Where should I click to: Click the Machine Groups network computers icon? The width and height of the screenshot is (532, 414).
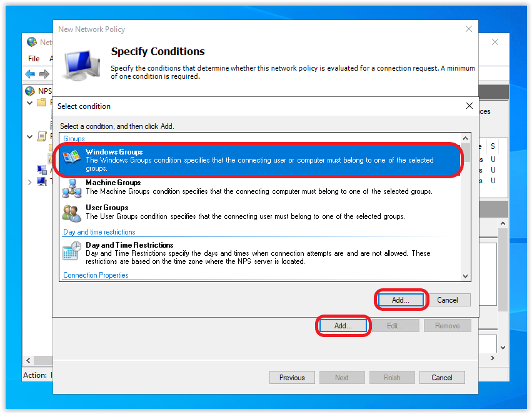pos(72,188)
